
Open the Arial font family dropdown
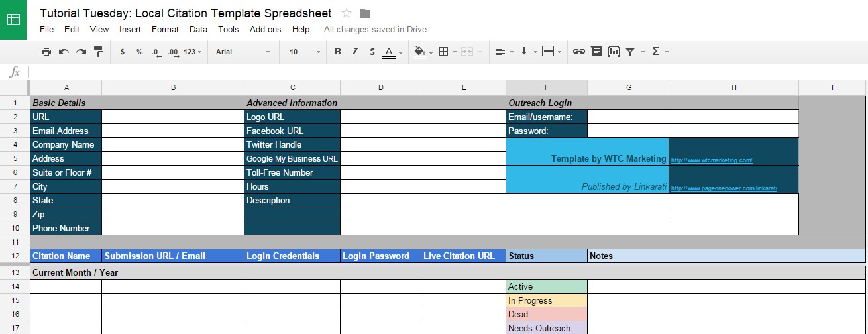pos(243,52)
